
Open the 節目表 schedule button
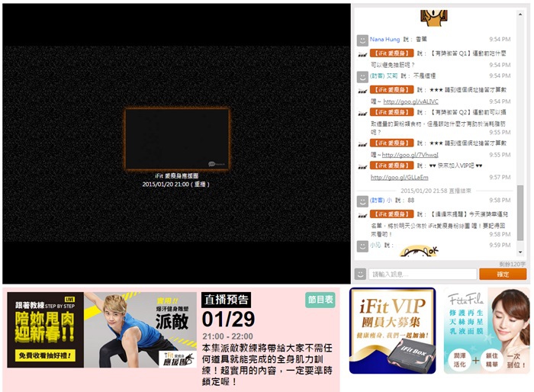click(x=320, y=300)
